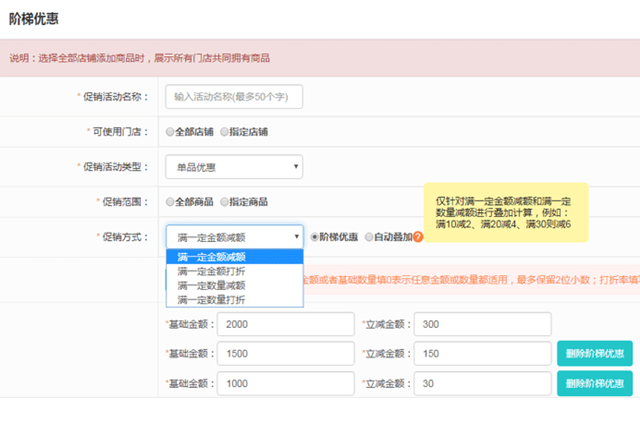Click the 立减金额 field containing 300
This screenshot has width=640, height=434.
(x=481, y=325)
